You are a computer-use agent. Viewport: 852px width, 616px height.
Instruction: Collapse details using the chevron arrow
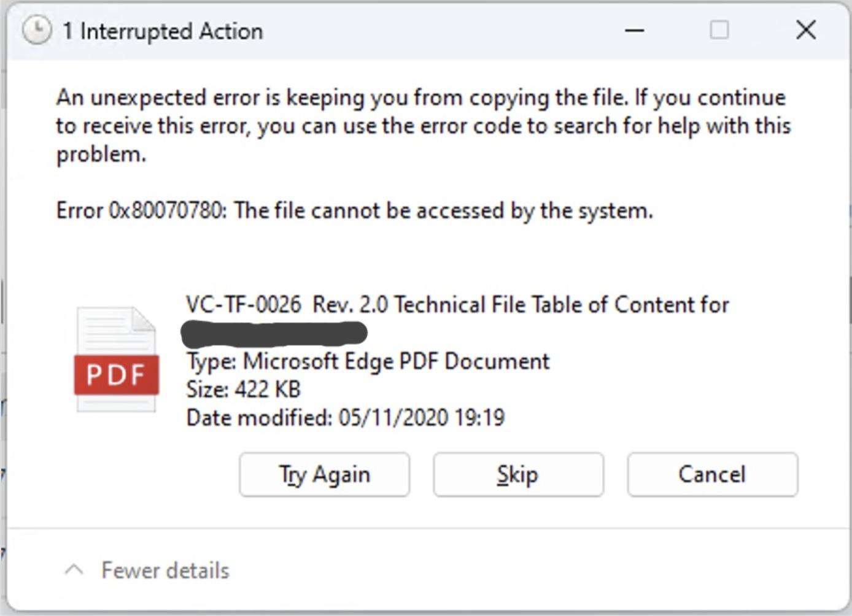[74, 570]
